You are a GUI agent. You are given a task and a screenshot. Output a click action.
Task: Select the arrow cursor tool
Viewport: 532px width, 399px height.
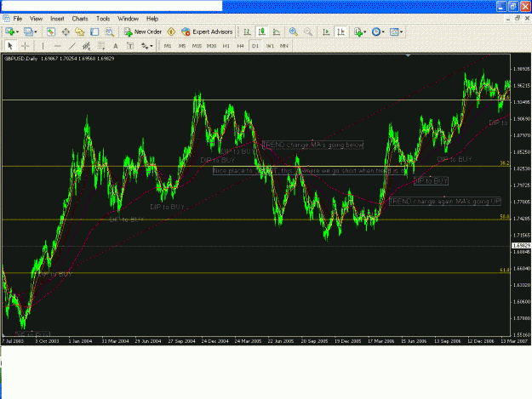click(10, 46)
